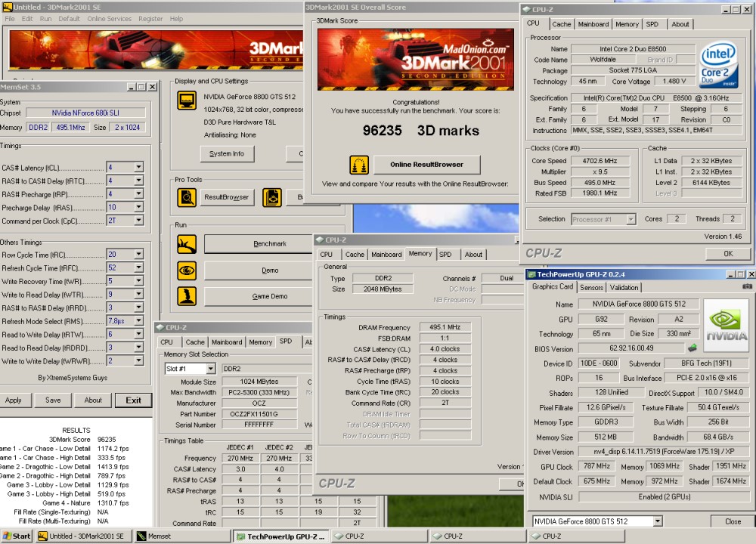Open the Read to Write Delay (tRTW) dropdown
The height and width of the screenshot is (544, 756).
(x=138, y=334)
